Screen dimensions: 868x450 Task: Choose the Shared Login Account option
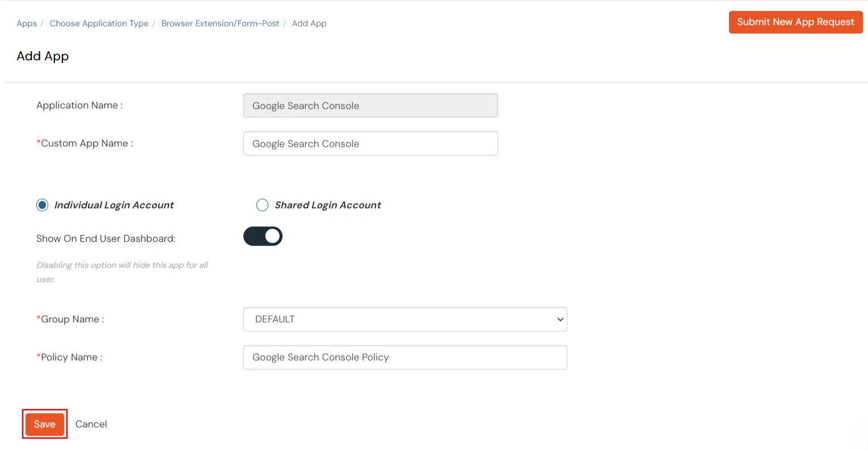tap(262, 205)
